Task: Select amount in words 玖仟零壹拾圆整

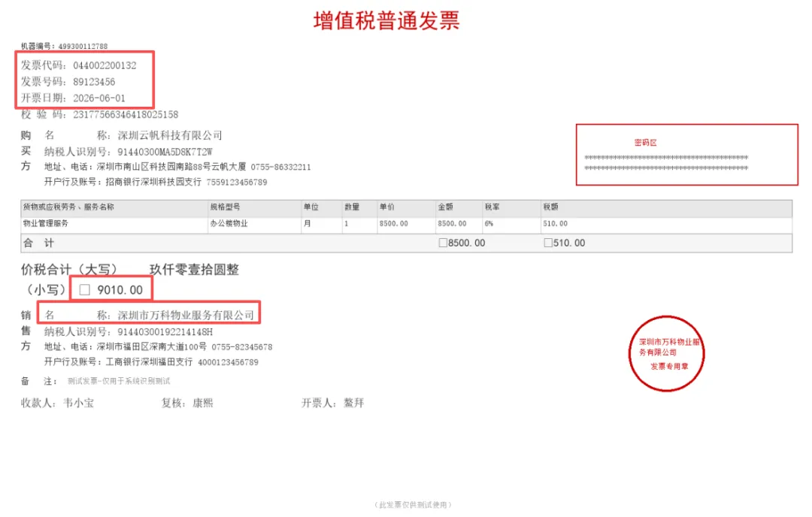Action: point(194,270)
